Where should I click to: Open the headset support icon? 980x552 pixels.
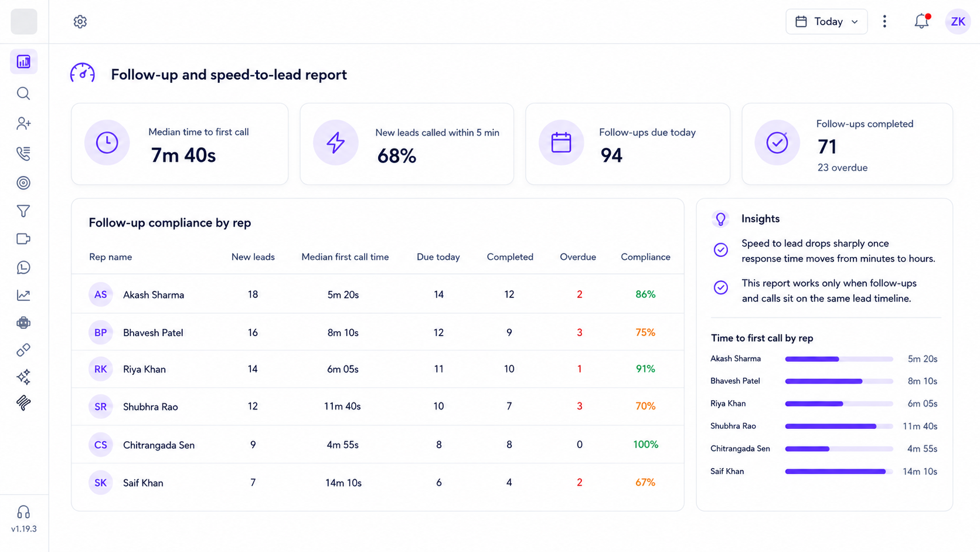[x=23, y=512]
